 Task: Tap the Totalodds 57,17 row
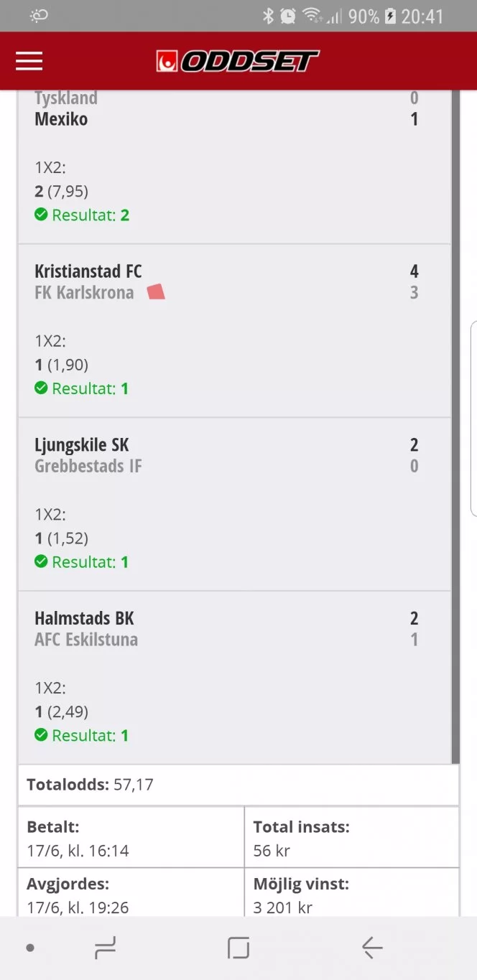[238, 785]
